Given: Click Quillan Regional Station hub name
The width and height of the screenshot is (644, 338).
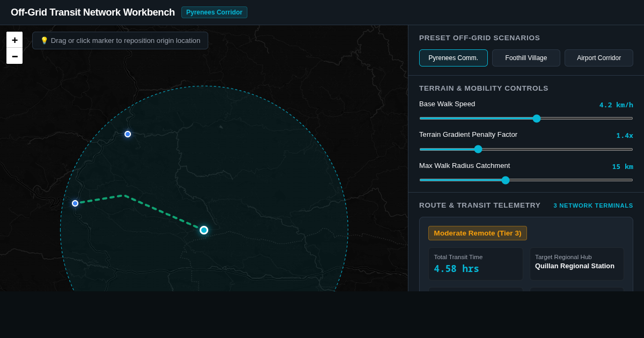Looking at the screenshot, I should pos(575,266).
